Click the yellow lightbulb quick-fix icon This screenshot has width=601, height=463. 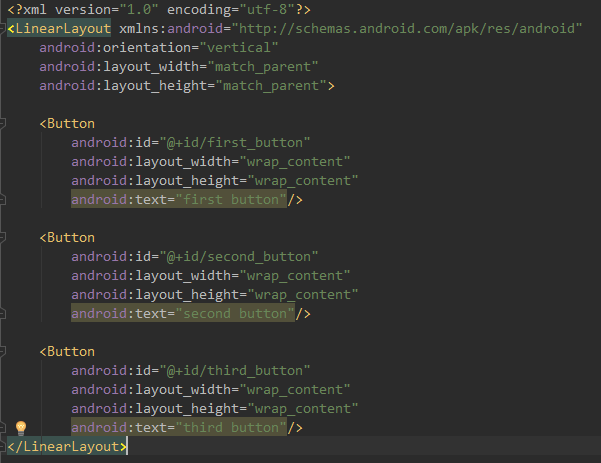pyautogui.click(x=21, y=427)
